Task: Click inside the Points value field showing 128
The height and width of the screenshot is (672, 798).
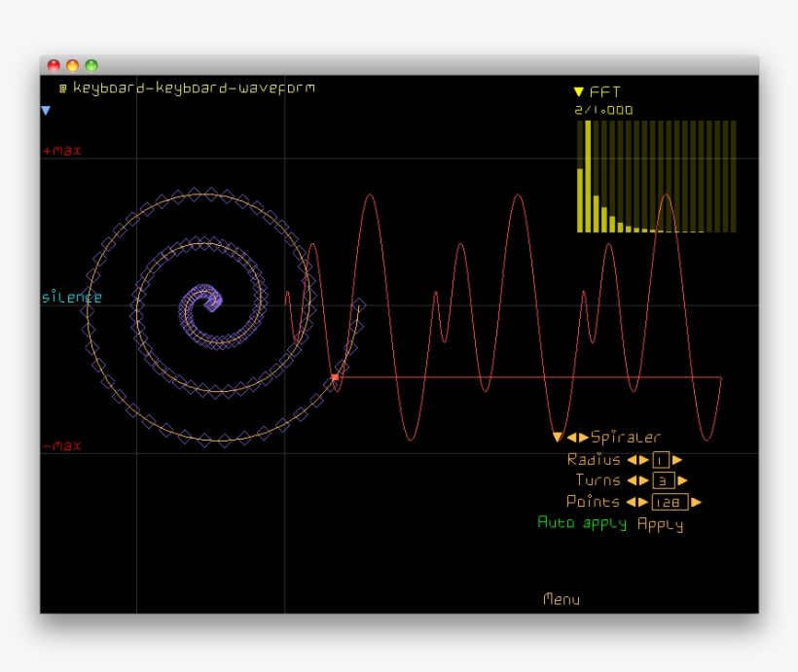Action: (669, 502)
